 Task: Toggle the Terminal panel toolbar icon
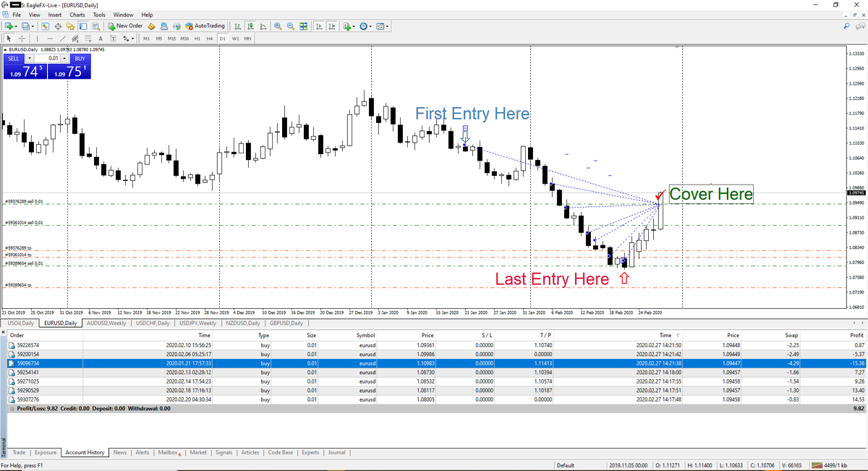coord(83,26)
